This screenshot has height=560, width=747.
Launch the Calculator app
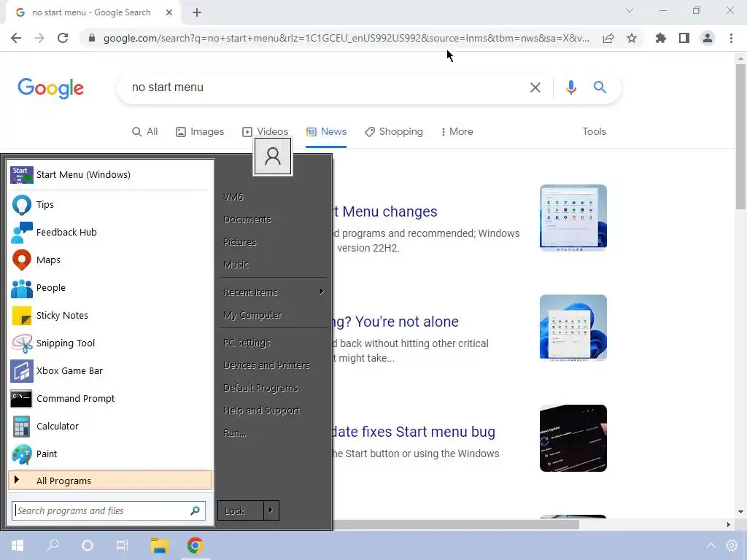coord(110,426)
